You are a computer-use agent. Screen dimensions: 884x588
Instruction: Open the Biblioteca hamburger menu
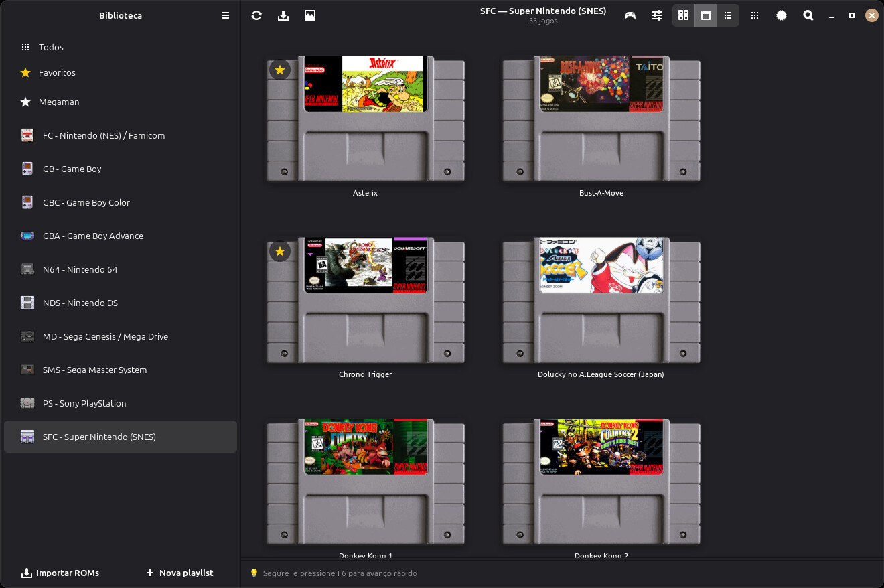point(226,15)
